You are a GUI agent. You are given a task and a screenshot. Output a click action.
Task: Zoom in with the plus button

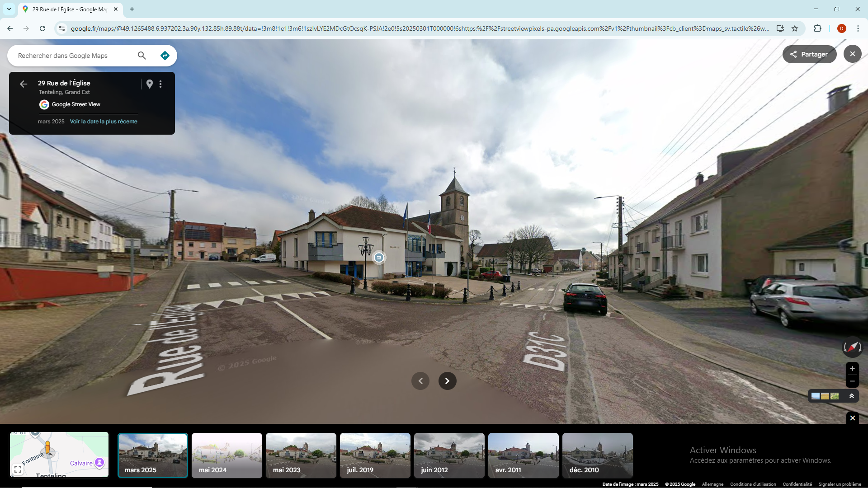pos(852,369)
